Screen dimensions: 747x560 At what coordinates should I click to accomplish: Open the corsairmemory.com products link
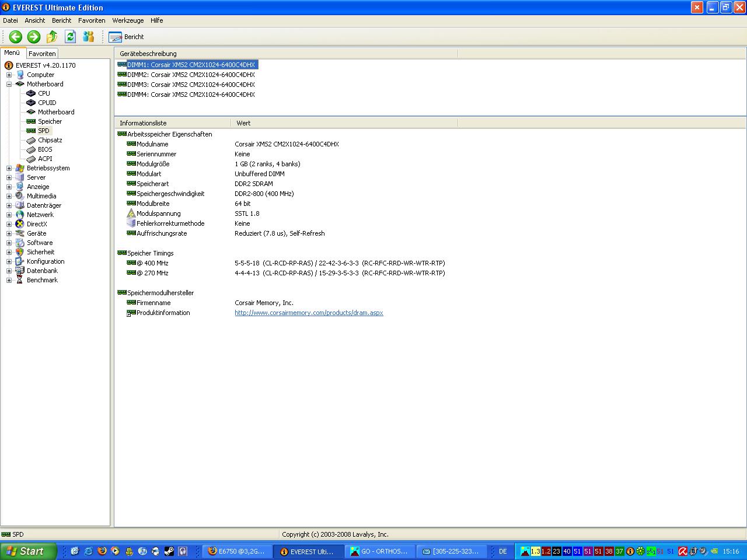click(x=309, y=313)
